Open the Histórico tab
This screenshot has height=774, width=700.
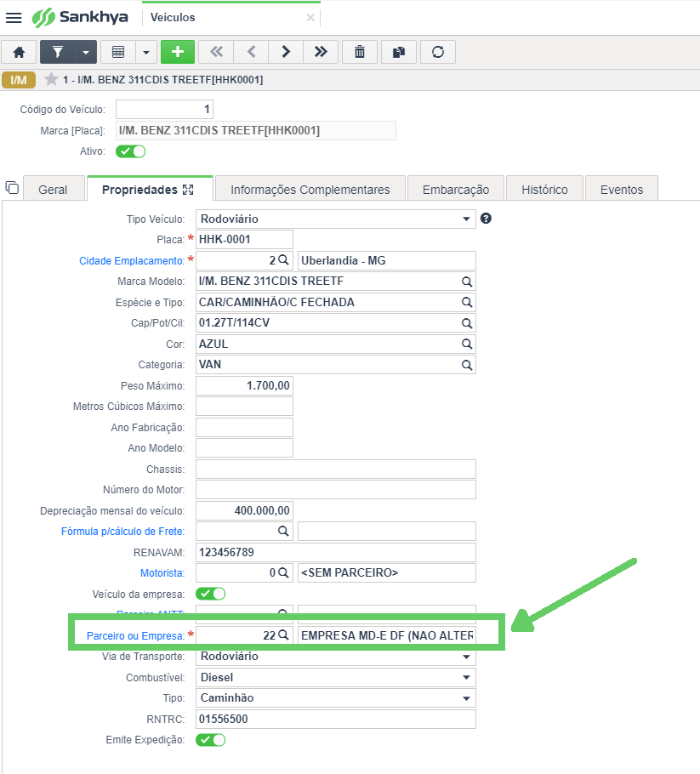point(544,190)
